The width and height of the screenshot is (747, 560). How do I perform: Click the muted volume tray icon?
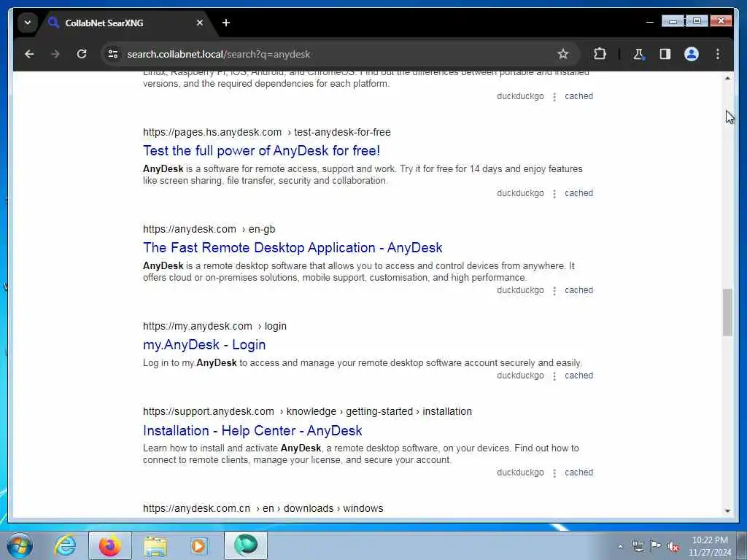[x=673, y=547]
